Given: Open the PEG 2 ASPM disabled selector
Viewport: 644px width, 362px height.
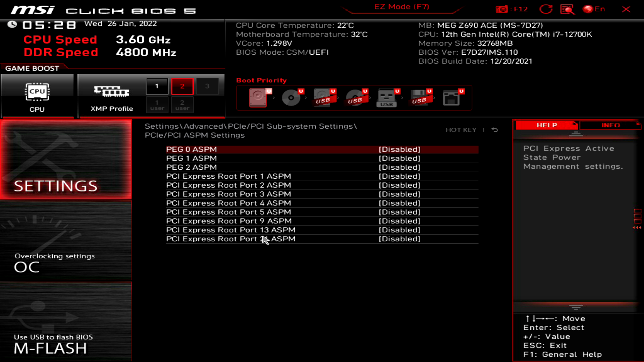Looking at the screenshot, I should pyautogui.click(x=400, y=167).
